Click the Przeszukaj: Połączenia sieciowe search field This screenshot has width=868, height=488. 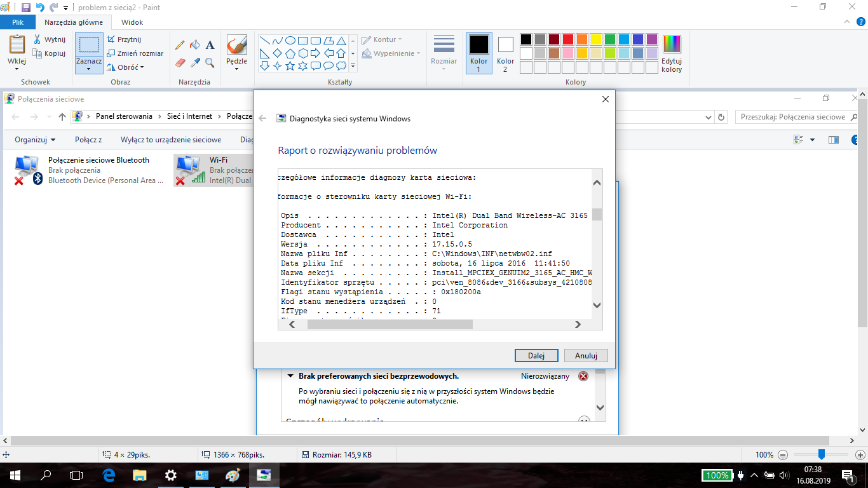click(x=795, y=117)
